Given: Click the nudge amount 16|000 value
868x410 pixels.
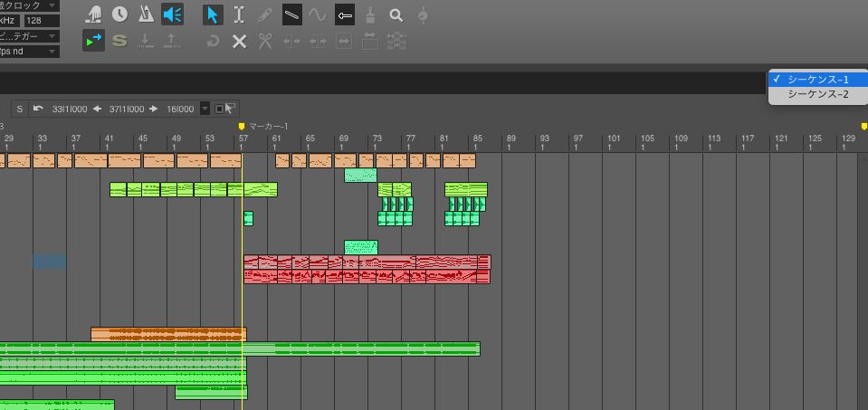Looking at the screenshot, I should 180,109.
